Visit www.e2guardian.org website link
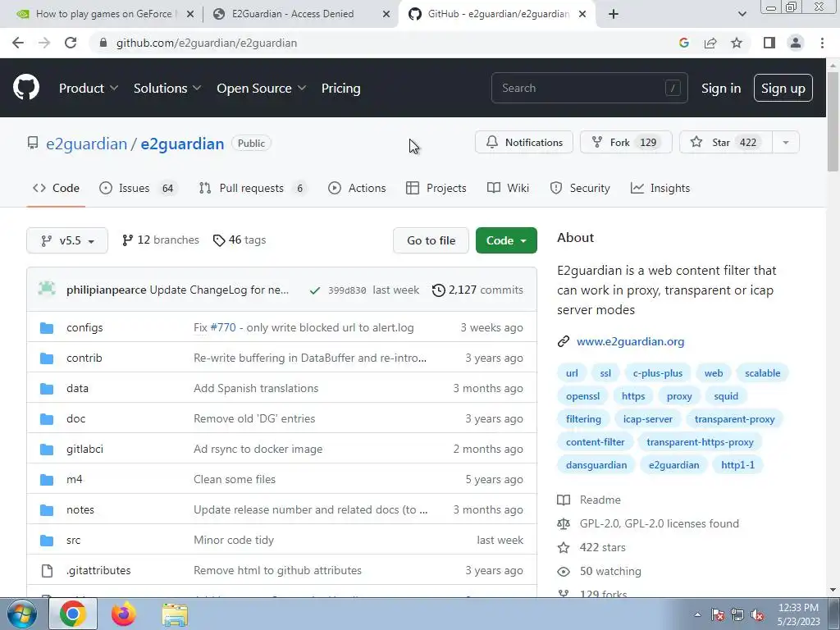This screenshot has height=630, width=840. tap(630, 342)
